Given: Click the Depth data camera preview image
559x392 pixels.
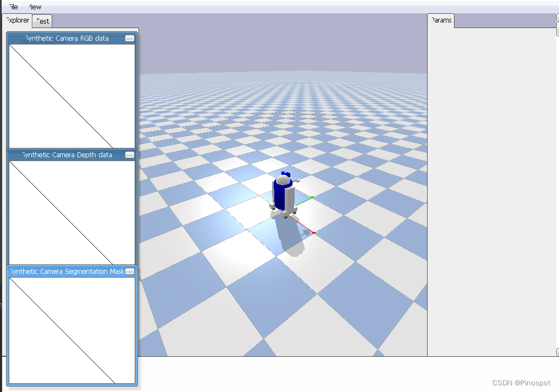Looking at the screenshot, I should [x=72, y=213].
